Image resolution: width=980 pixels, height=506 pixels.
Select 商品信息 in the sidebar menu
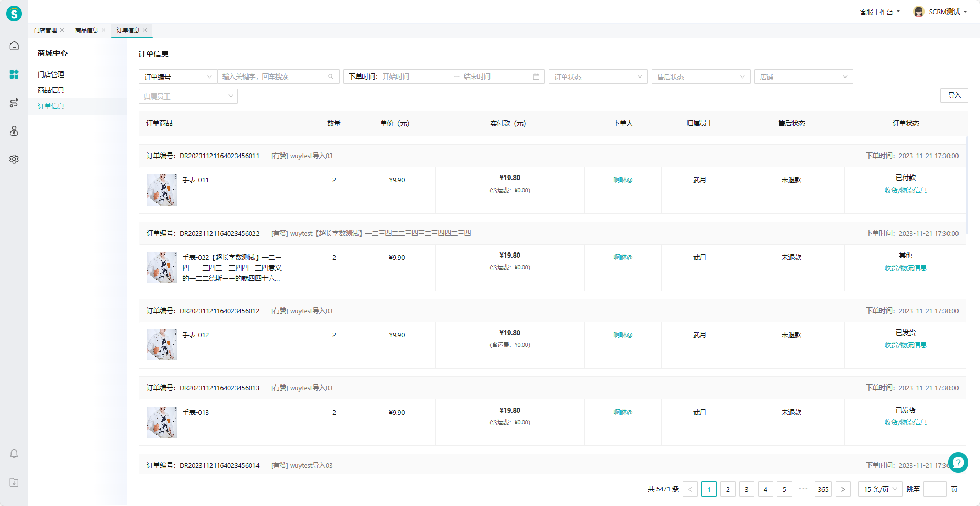51,90
